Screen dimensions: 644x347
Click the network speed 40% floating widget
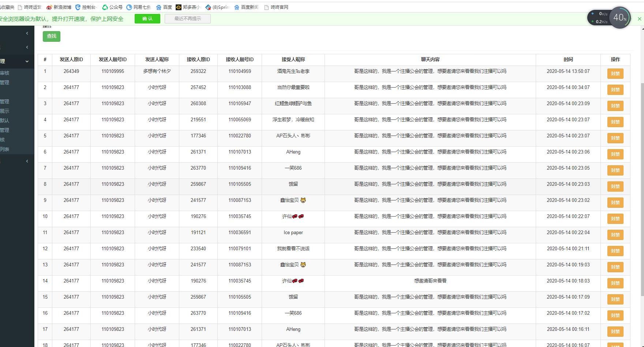click(619, 18)
